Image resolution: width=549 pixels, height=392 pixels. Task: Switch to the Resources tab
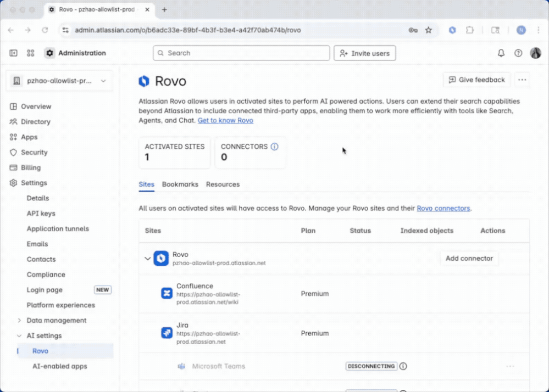point(223,184)
